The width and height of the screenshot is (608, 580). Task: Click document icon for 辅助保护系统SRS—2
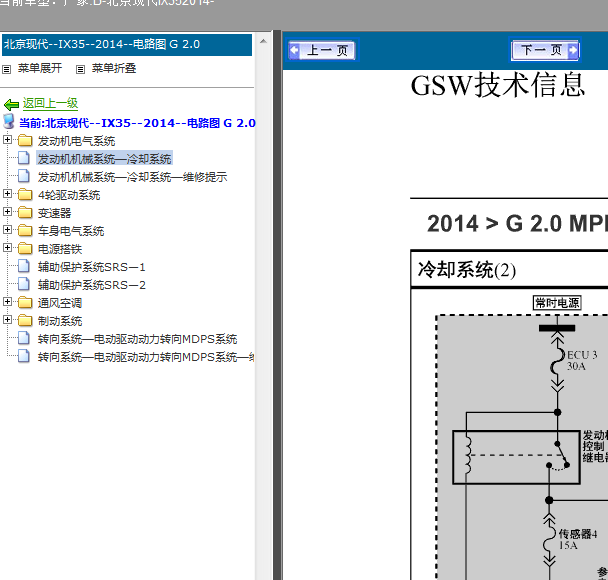coord(24,284)
